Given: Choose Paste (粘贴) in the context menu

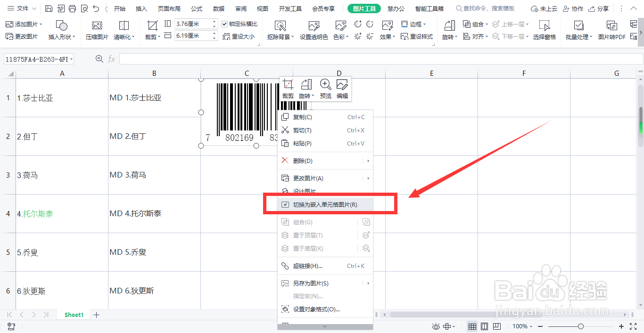Looking at the screenshot, I should pos(325,144).
